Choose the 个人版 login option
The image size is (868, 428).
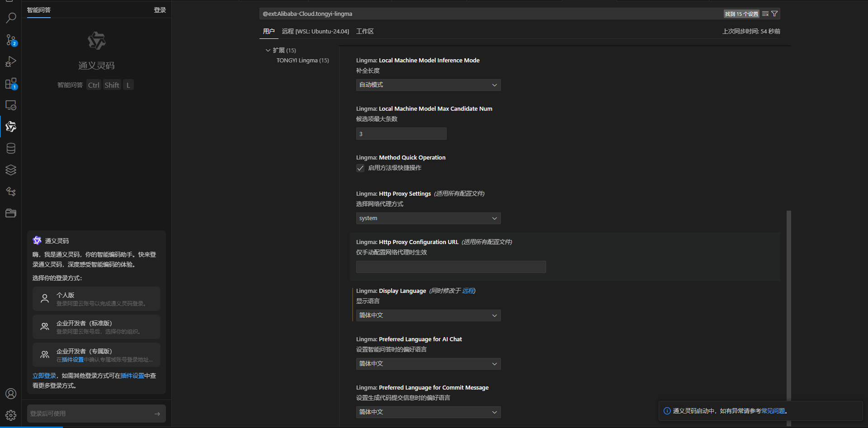(96, 299)
